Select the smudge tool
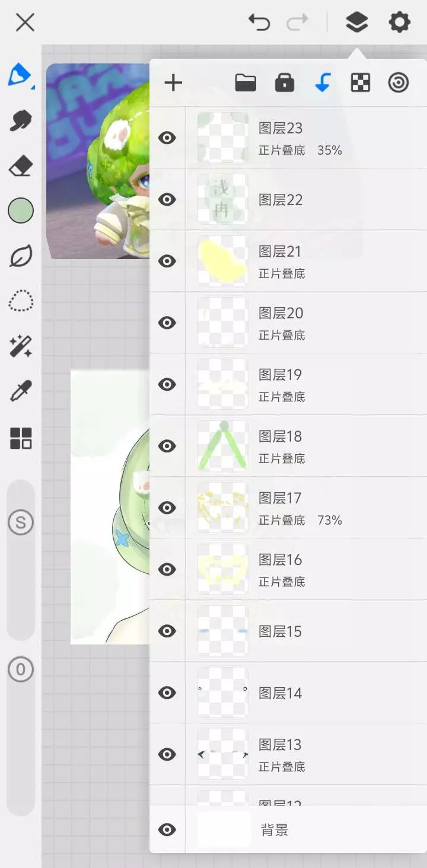The height and width of the screenshot is (868, 427). [21, 120]
